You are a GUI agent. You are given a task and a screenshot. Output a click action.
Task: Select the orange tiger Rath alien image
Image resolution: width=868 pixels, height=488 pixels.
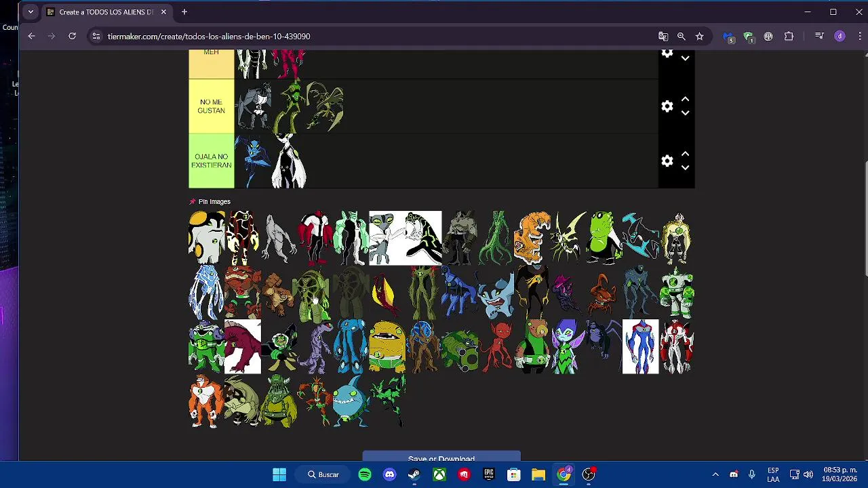[532, 238]
